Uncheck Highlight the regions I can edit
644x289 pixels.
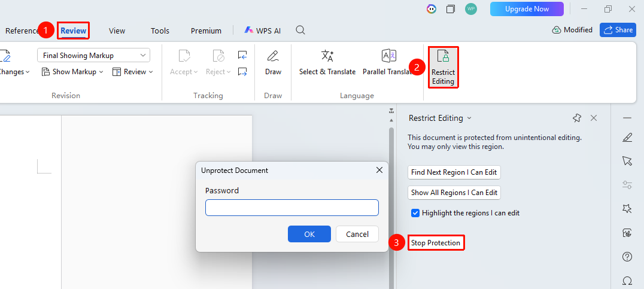415,213
